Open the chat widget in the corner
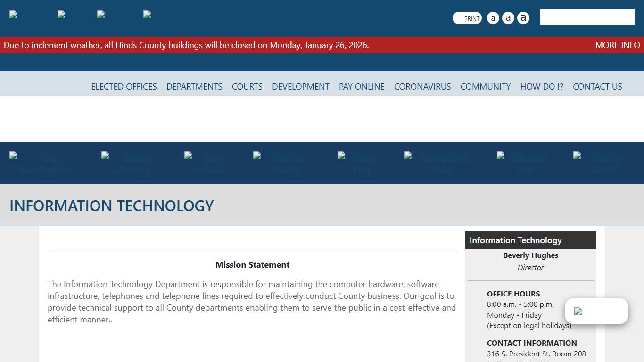 (596, 311)
